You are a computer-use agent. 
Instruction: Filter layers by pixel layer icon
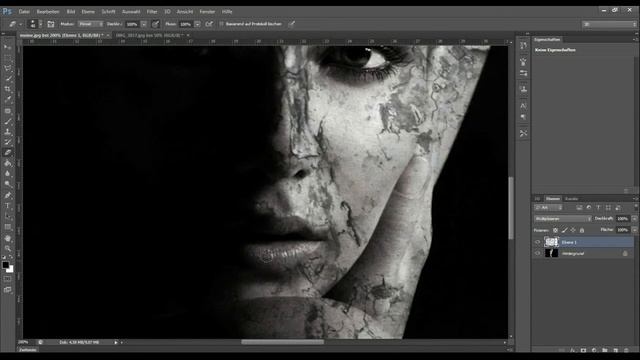click(x=579, y=208)
